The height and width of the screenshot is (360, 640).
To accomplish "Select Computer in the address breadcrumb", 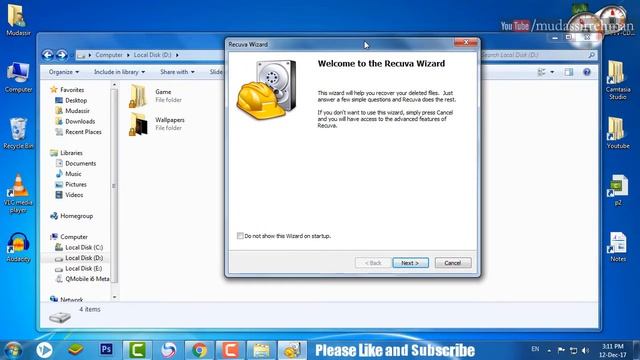I will point(109,55).
